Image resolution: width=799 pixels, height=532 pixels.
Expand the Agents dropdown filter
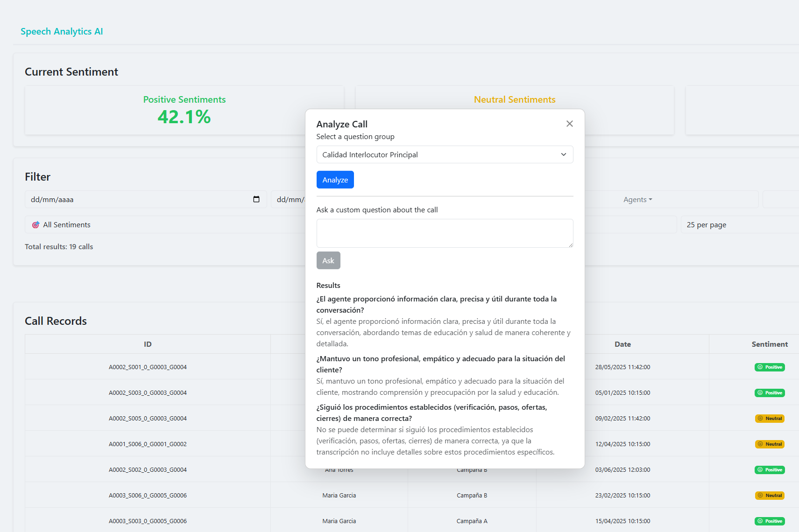[637, 199]
